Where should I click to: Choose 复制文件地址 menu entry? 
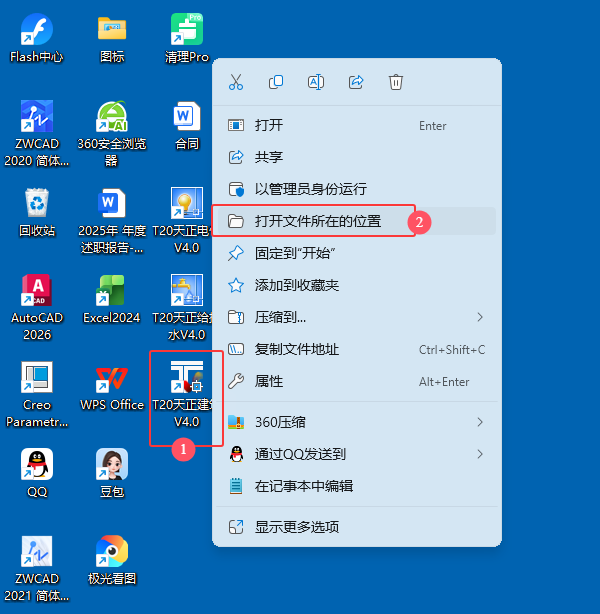357,349
